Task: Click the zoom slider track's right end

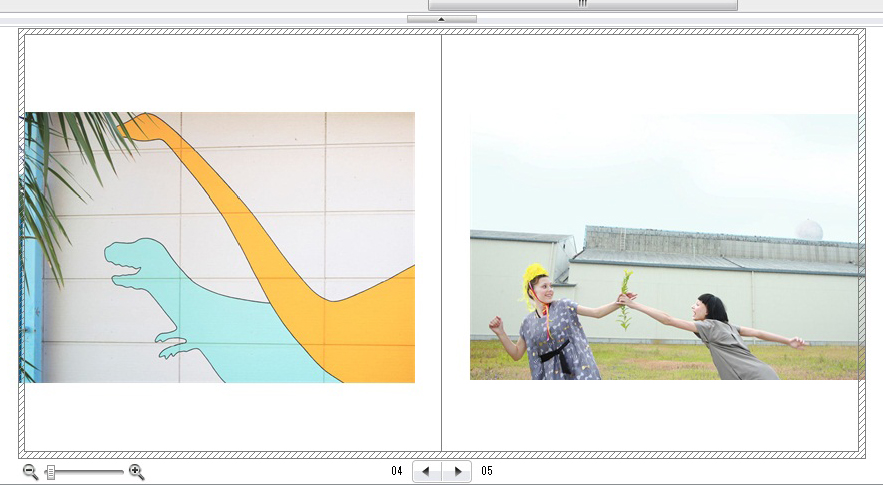Action: point(121,472)
